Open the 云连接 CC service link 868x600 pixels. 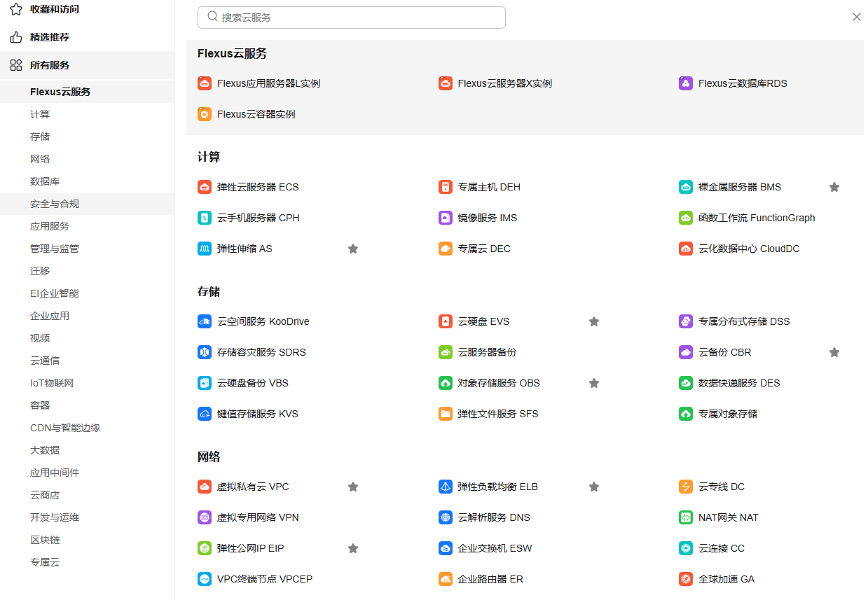click(x=722, y=548)
